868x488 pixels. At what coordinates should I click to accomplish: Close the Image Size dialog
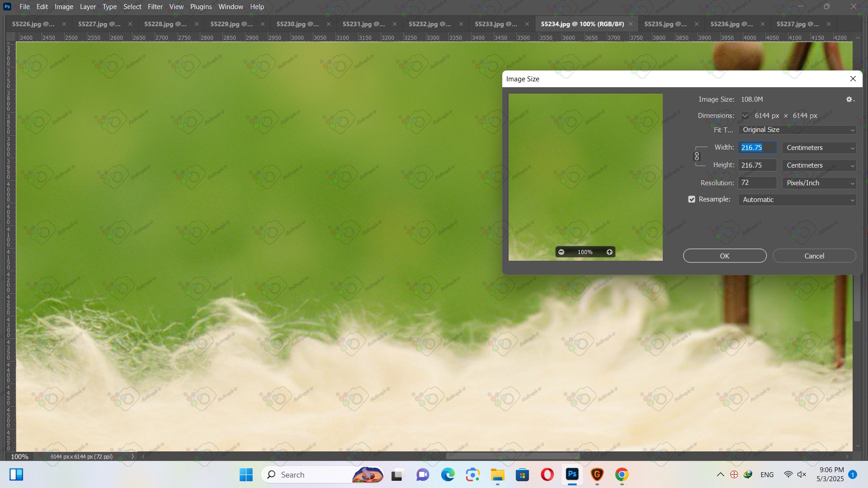853,79
